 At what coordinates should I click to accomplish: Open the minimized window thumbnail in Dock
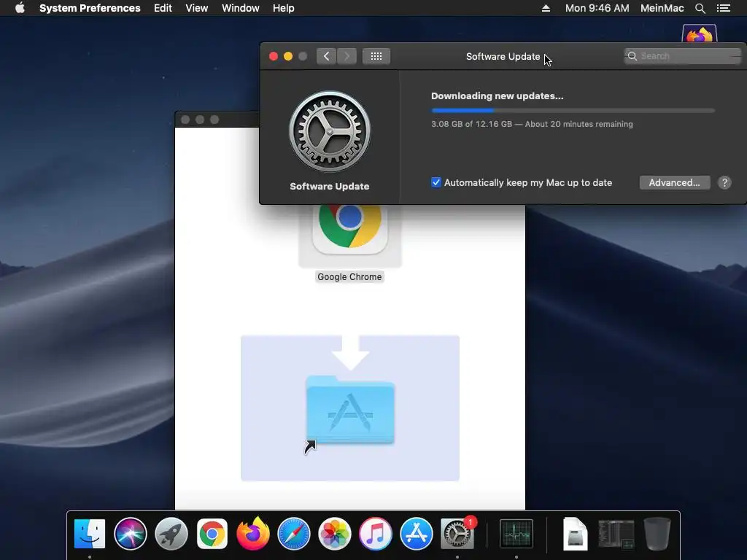(616, 534)
